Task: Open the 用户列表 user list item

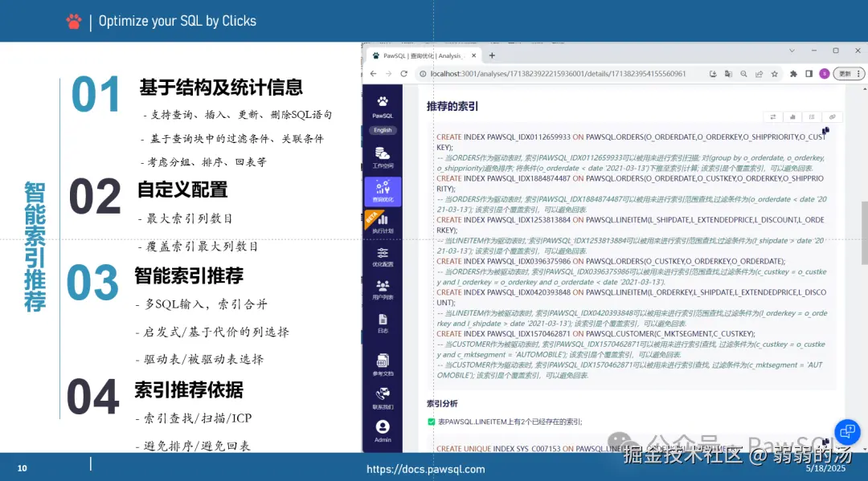Action: point(383,290)
